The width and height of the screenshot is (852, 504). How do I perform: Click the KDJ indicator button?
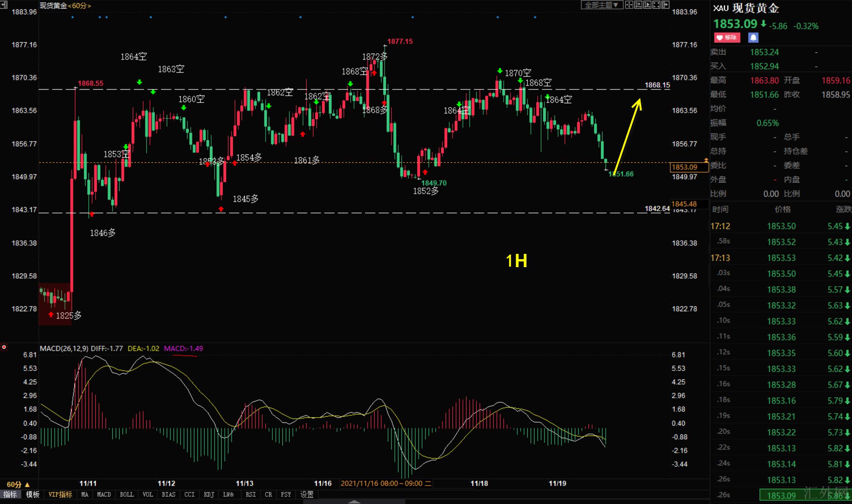(209, 495)
